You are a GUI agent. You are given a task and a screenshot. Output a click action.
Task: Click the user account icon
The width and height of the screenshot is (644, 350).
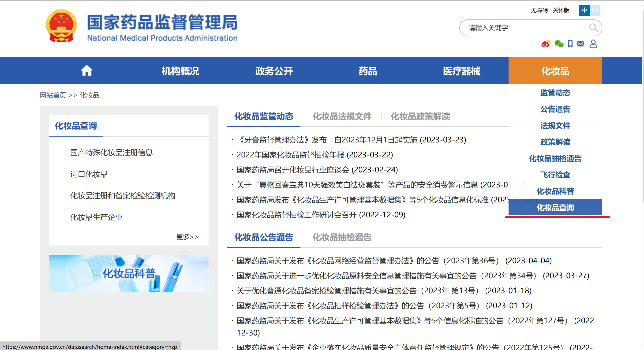point(593,44)
